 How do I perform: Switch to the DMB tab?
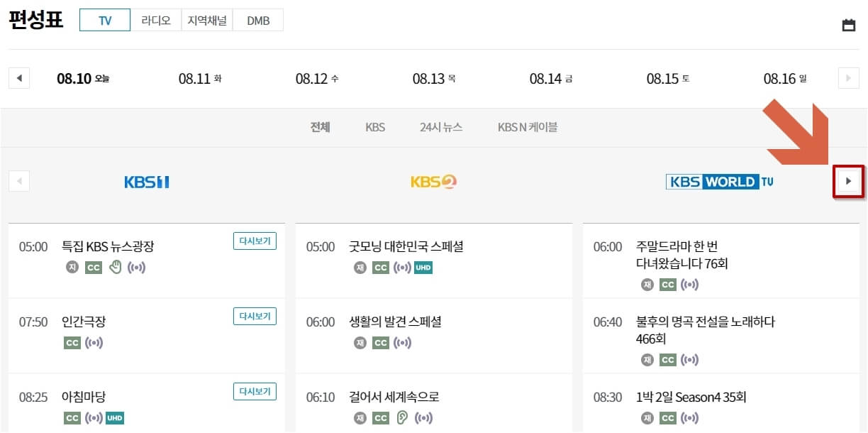pos(258,20)
